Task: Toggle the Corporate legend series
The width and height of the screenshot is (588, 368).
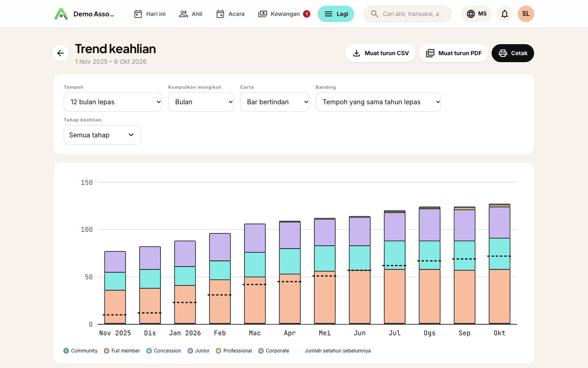Action: tap(274, 351)
